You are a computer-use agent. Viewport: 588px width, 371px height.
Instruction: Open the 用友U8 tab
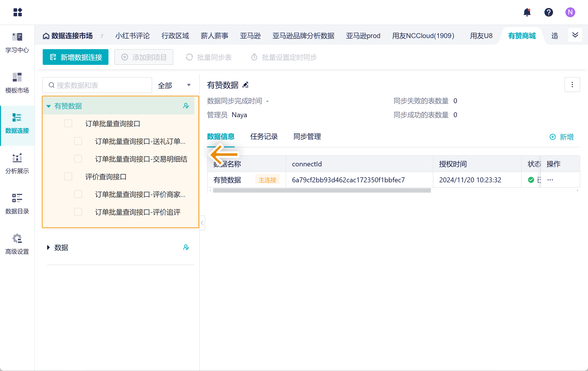pyautogui.click(x=481, y=36)
